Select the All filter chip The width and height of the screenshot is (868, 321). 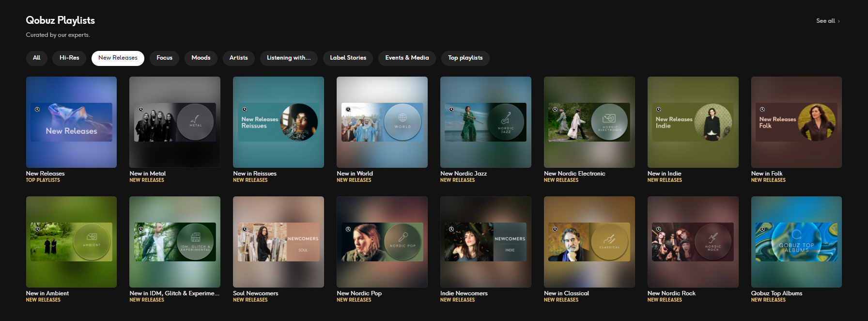[x=36, y=58]
